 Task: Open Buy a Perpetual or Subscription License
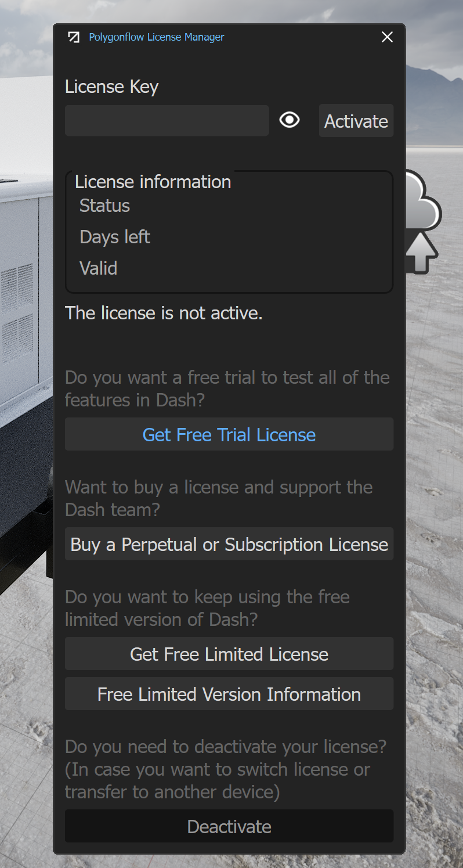point(229,544)
